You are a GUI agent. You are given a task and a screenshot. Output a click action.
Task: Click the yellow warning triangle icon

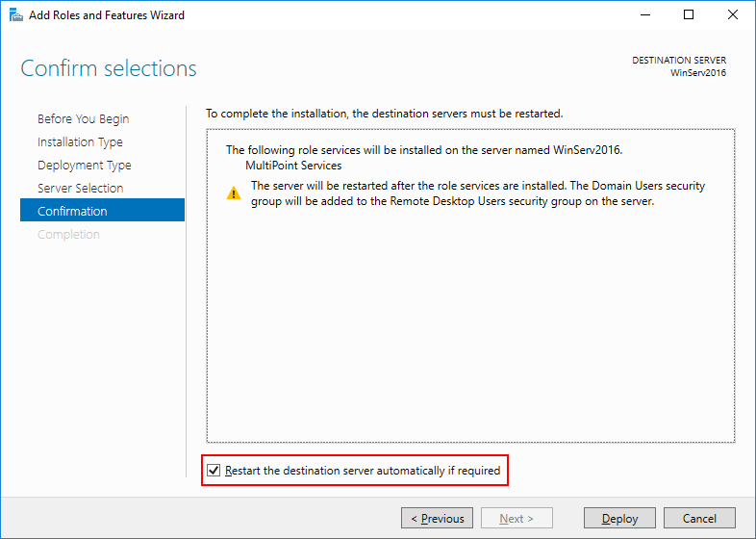point(234,192)
